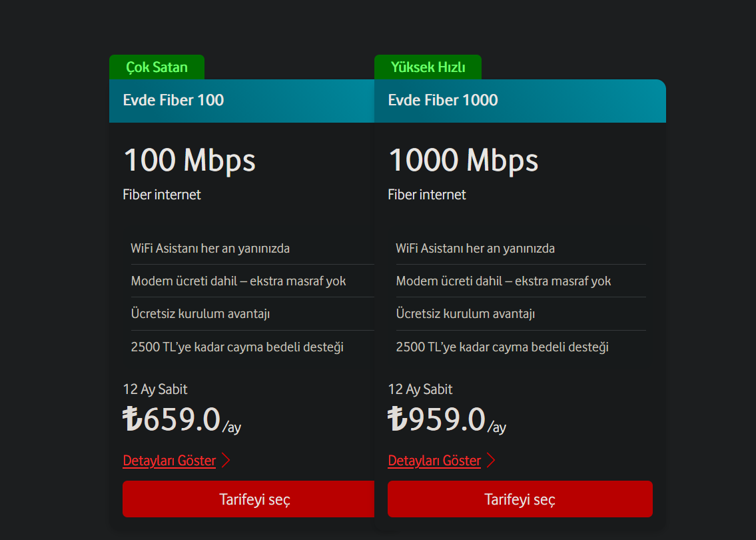Expand Detayları Göster for the 100 Mbps plan
The height and width of the screenshot is (540, 756).
[169, 461]
